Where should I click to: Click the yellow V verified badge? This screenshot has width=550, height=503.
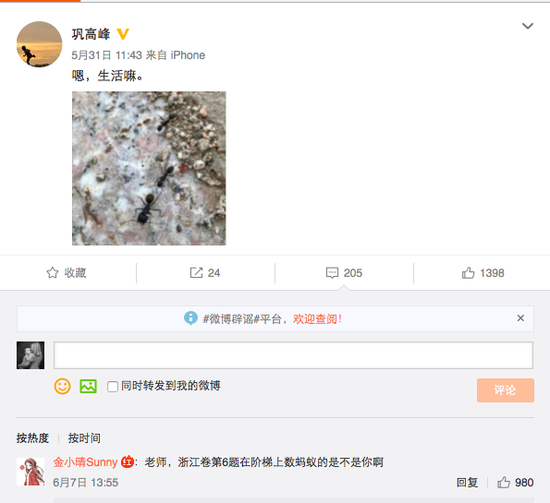123,34
